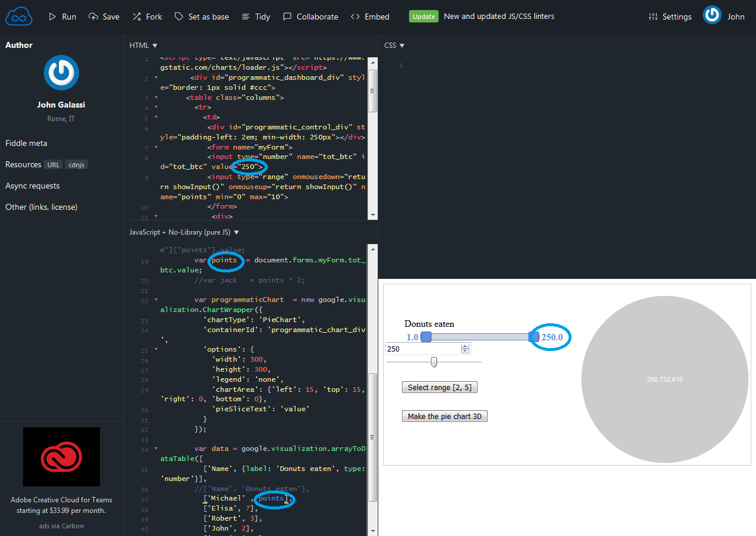
Task: Click author avatar image in sidebar
Action: tap(61, 73)
